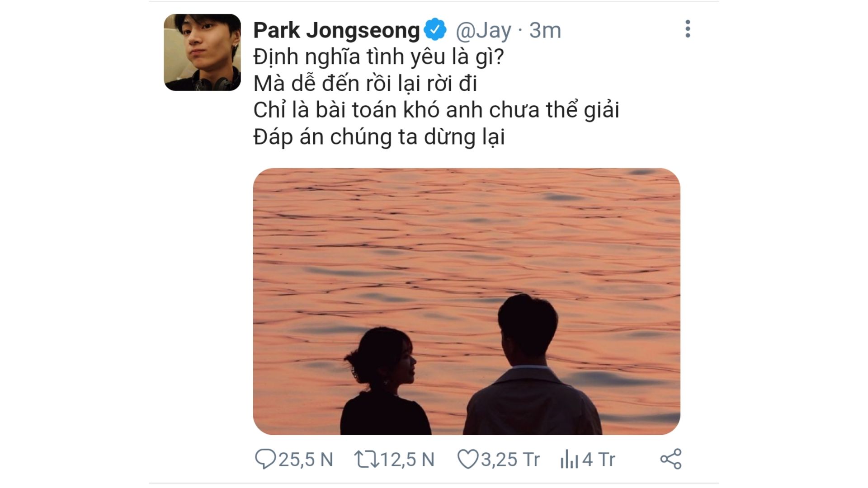Viewport: 868px width, 488px height.
Task: Open the attached sunset water photo
Action: point(467,301)
